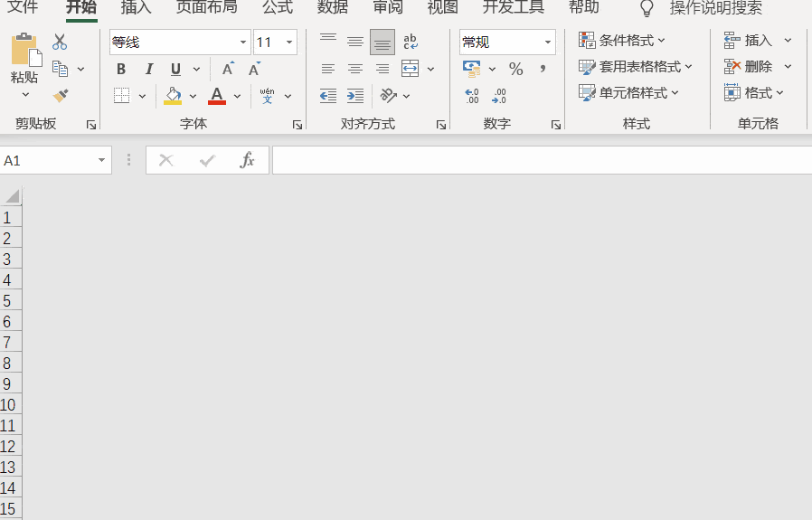Open 字体 dialog launcher
This screenshot has width=812, height=520.
pos(297,124)
